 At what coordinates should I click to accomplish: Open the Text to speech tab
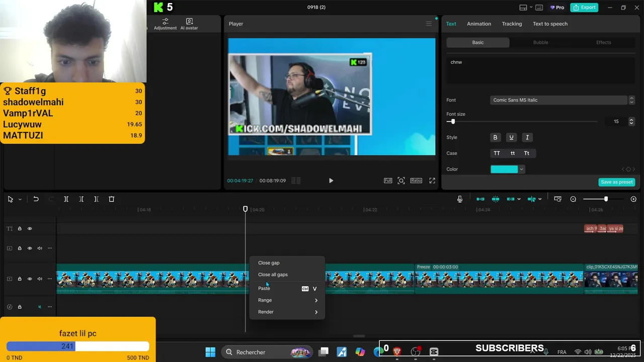550,24
